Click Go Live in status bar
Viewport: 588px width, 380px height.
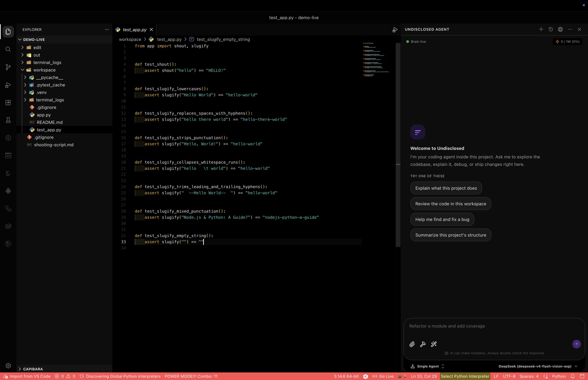point(383,376)
